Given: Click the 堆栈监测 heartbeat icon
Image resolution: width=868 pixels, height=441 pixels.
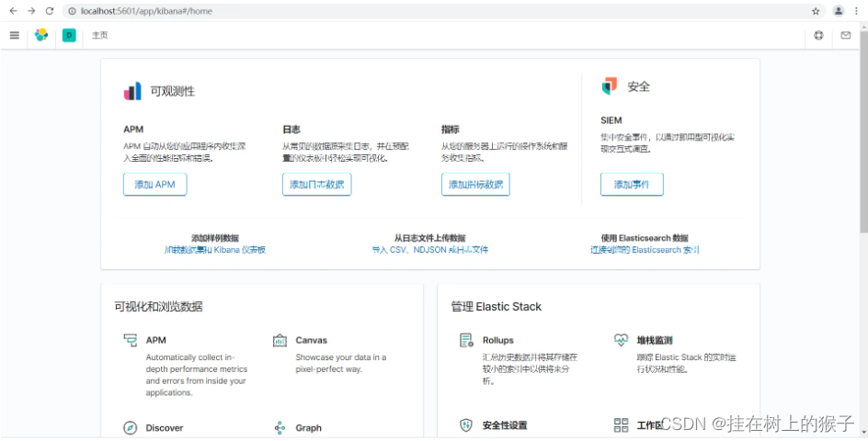Looking at the screenshot, I should click(x=621, y=340).
